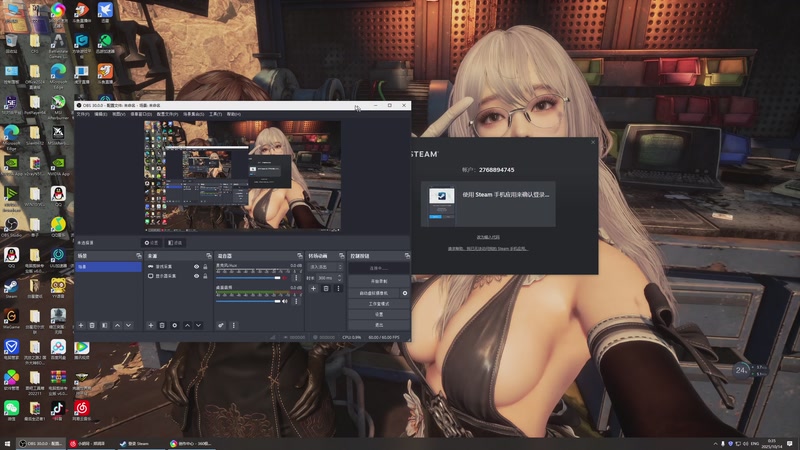Start the virtual camera (启动虚拟摄像机)
This screenshot has height=450, width=800.
click(374, 293)
